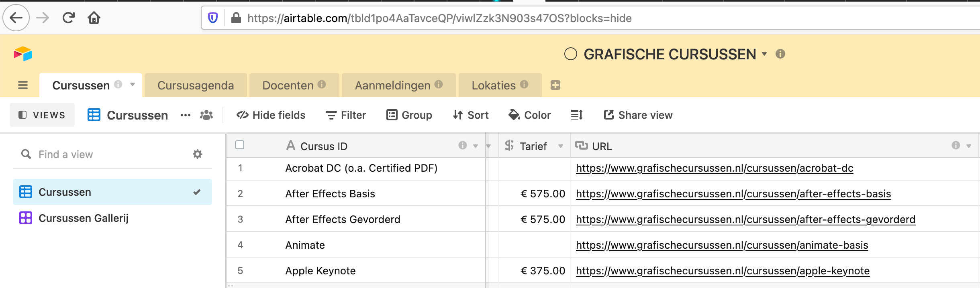Screen dimensions: 980x288
Task: Show info icon on Docenten tab
Action: coord(322,84)
